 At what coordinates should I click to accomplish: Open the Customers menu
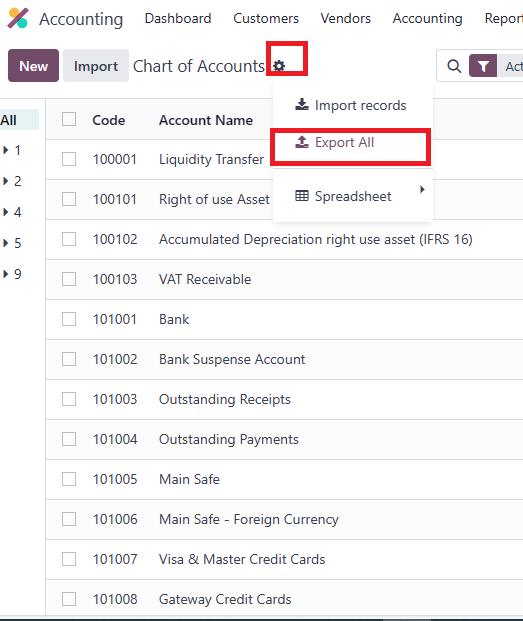click(x=266, y=18)
